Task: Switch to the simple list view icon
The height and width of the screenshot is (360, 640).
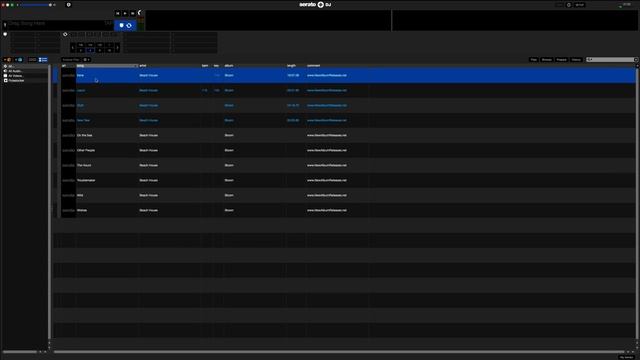Action: click(x=32, y=60)
